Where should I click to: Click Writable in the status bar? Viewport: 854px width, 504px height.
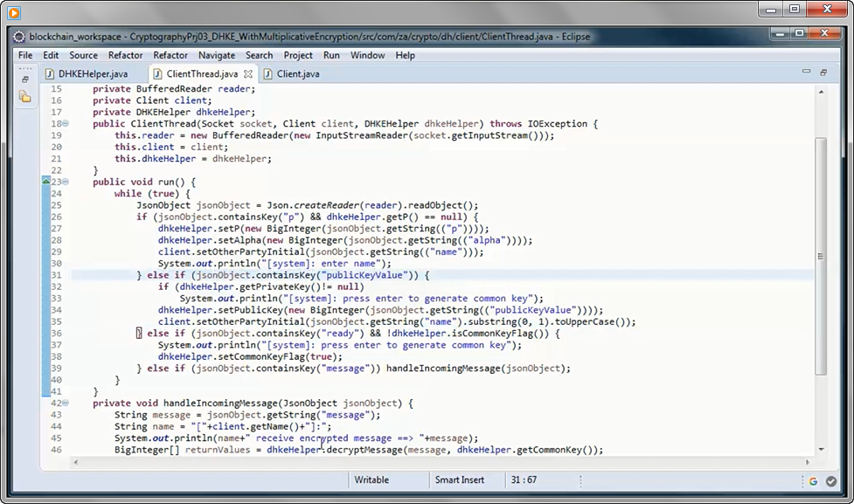(371, 480)
